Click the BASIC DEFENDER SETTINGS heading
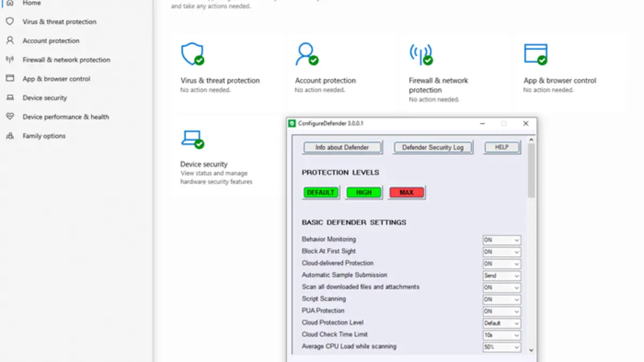This screenshot has height=362, width=644. click(354, 223)
